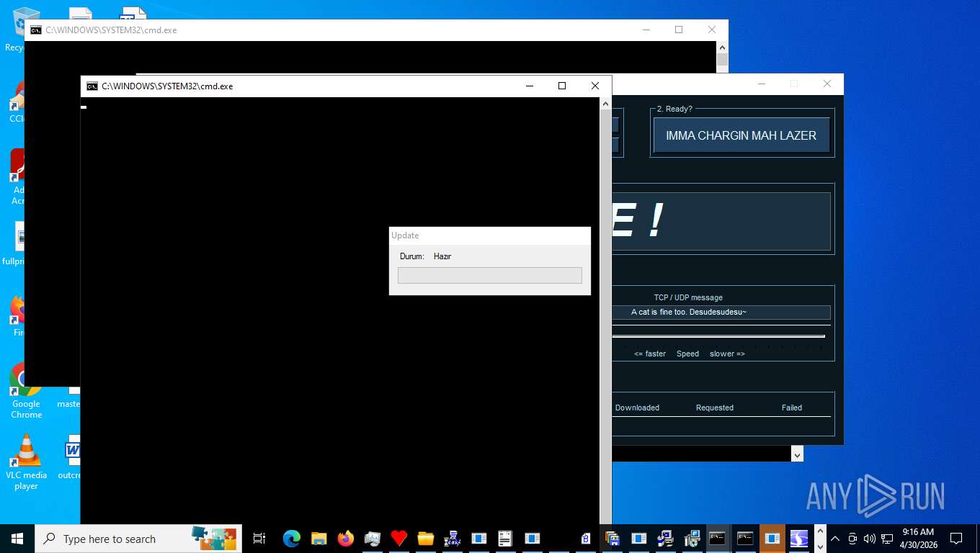Open VLC media player desktop shortcut

pos(27,462)
